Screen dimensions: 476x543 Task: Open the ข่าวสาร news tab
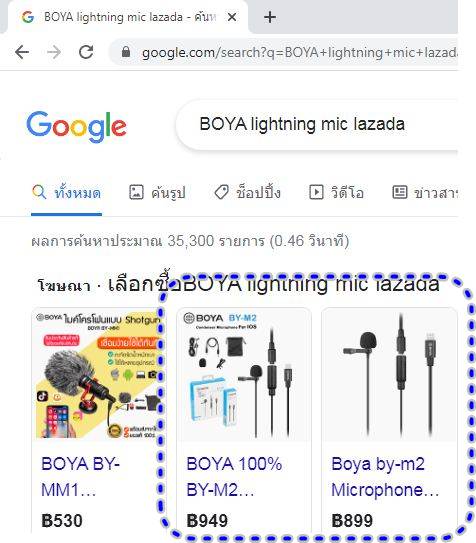[x=425, y=193]
